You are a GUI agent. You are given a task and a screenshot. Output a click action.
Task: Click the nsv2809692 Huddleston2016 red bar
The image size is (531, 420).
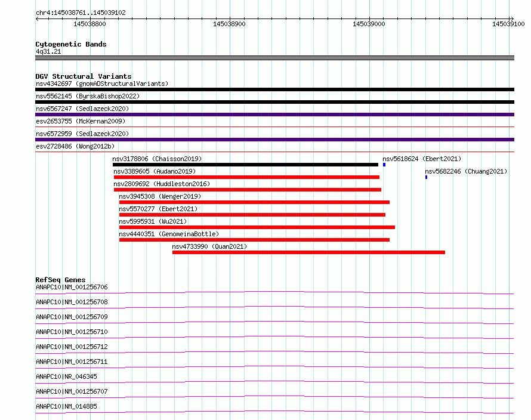click(248, 190)
